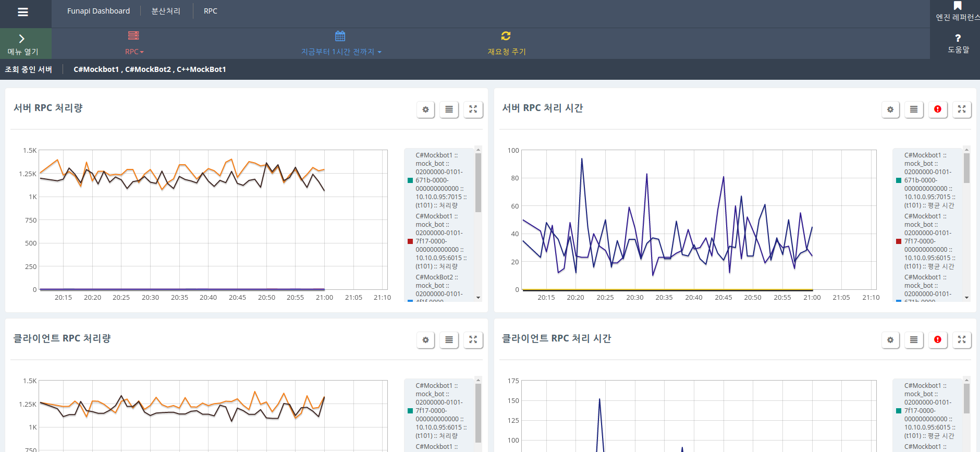Toggle red 7f17 처리량 legend swatch in 서버 RPC 처리량
The height and width of the screenshot is (452, 980).
pyautogui.click(x=410, y=241)
